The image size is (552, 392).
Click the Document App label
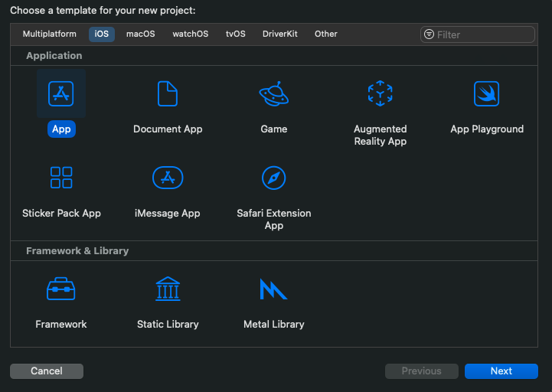(x=168, y=129)
